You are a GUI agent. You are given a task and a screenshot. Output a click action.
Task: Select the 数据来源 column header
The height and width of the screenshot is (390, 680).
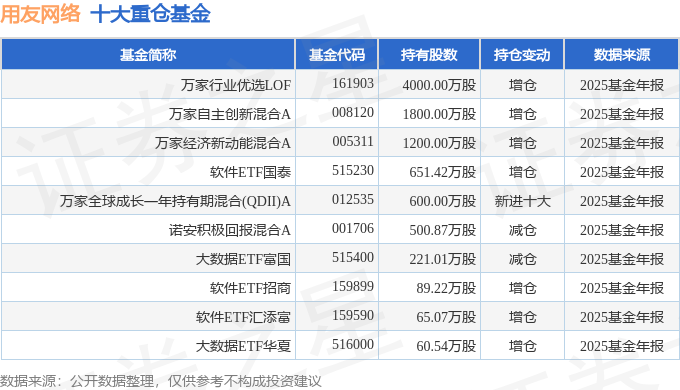621,55
